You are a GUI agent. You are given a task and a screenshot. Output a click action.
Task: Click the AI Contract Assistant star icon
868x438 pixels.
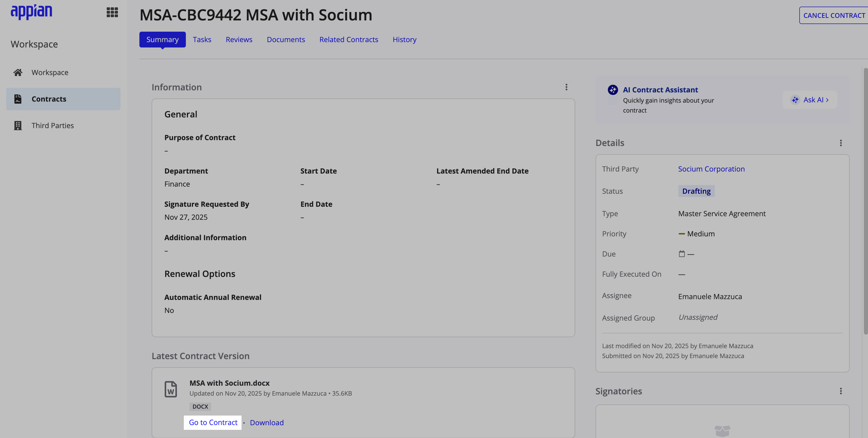click(x=613, y=90)
